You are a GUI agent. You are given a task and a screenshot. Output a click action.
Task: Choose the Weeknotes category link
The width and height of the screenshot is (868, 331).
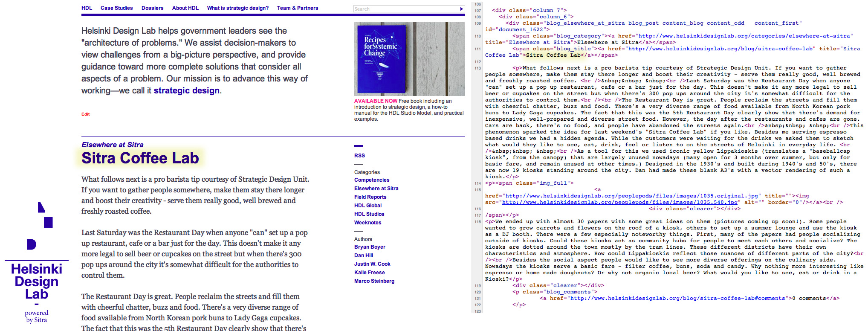[367, 223]
